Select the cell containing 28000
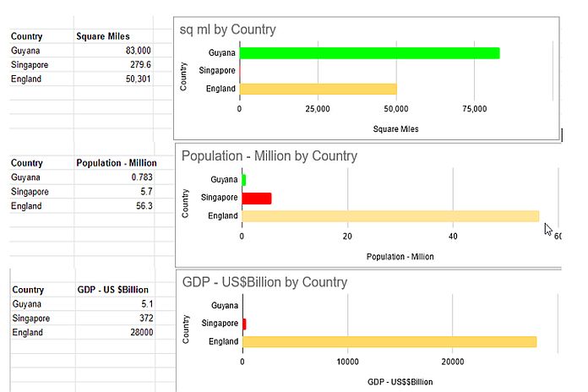 point(115,333)
